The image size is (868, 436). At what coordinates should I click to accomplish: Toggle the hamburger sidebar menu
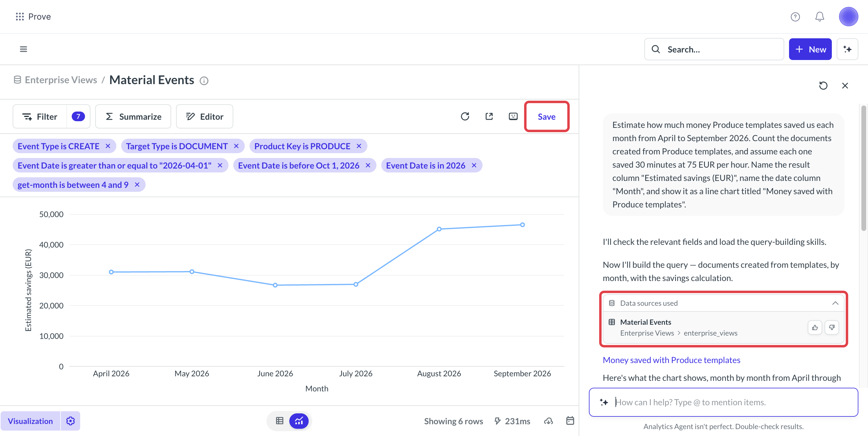23,49
